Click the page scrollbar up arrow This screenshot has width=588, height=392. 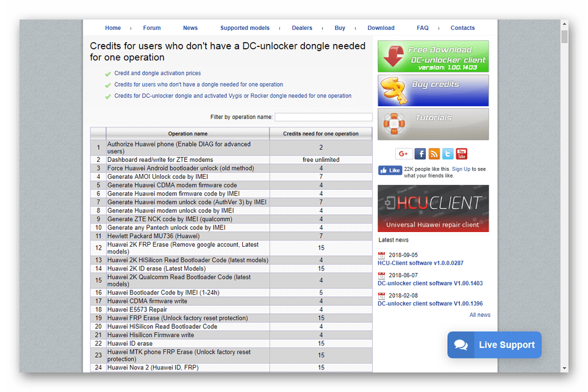(x=564, y=24)
